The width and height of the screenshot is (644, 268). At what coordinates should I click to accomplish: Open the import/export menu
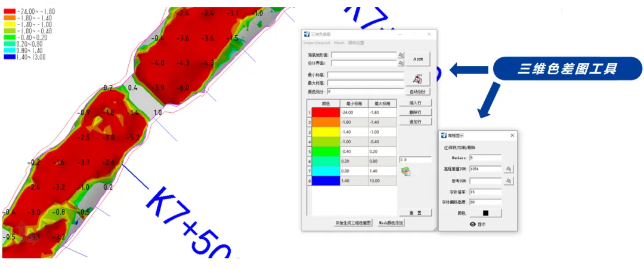(317, 43)
